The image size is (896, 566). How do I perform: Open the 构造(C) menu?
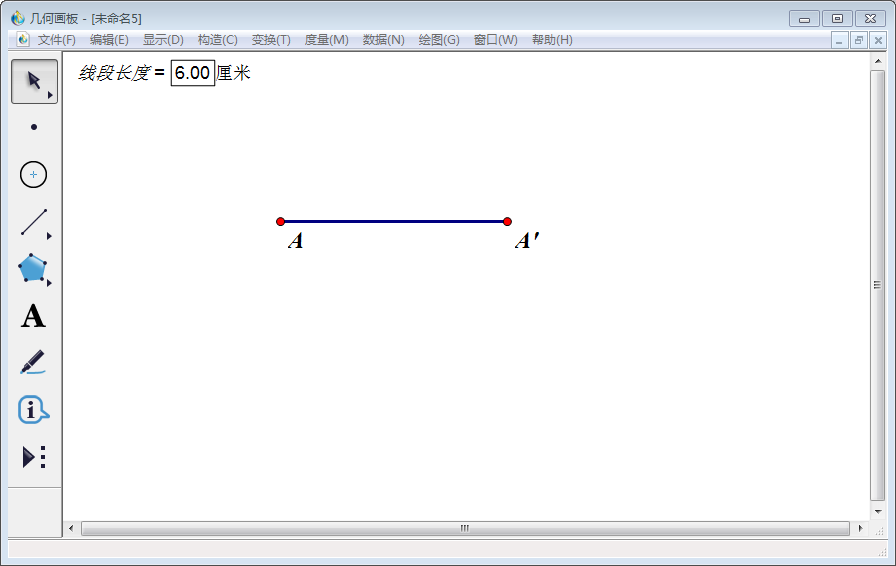point(217,40)
